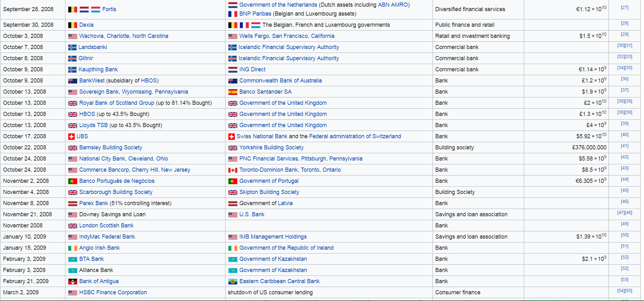Open the Swiss National Bank link
644x301 pixels.
(x=262, y=136)
